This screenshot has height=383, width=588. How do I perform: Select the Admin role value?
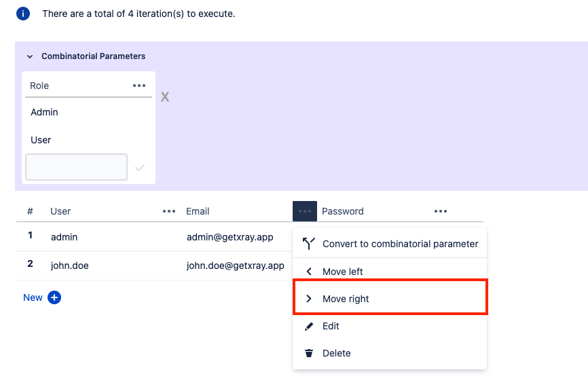[44, 112]
